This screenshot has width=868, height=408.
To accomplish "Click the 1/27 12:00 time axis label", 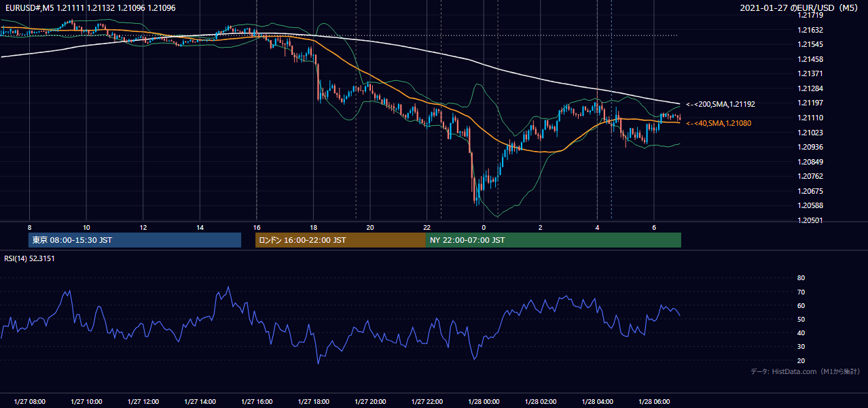I will coord(143,401).
